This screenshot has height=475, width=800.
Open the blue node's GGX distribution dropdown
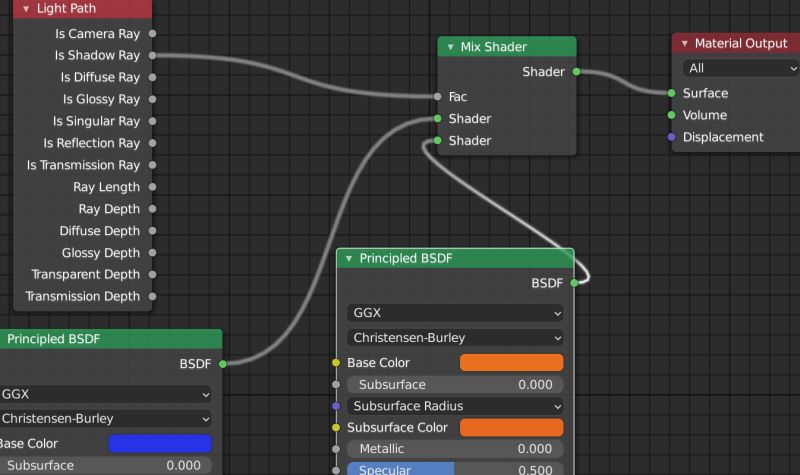[x=105, y=394]
